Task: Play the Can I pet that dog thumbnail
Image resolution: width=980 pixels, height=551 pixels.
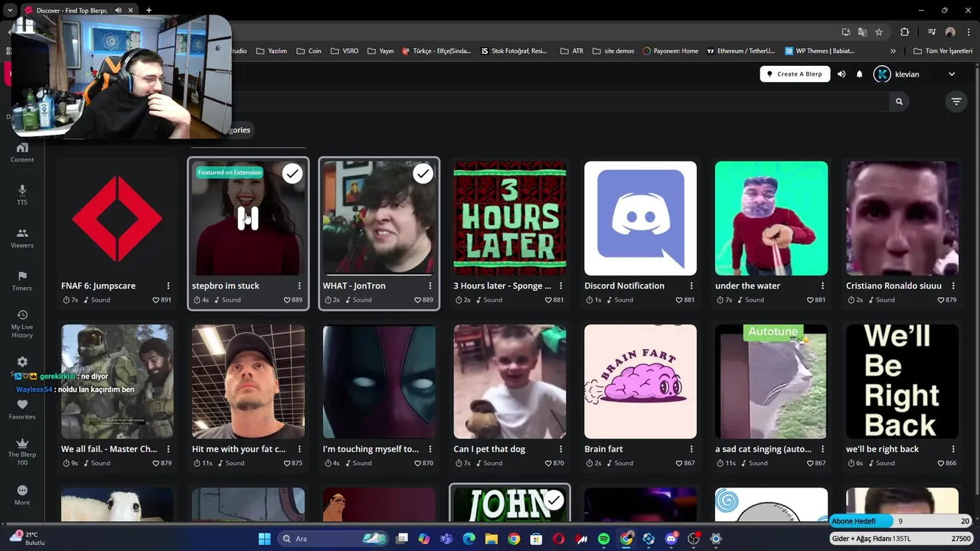Action: 510,381
